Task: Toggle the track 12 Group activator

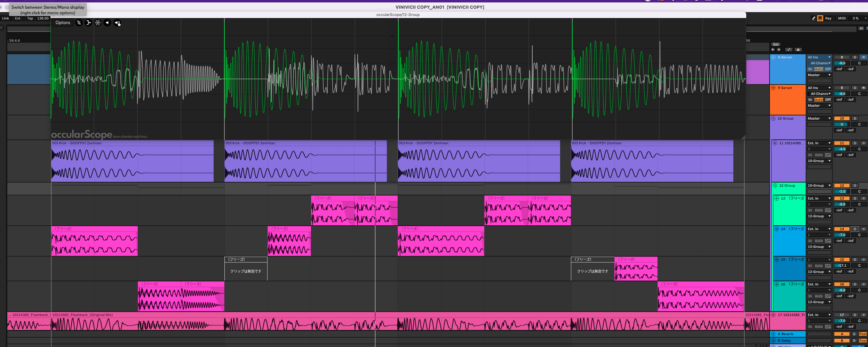Action: (x=842, y=186)
